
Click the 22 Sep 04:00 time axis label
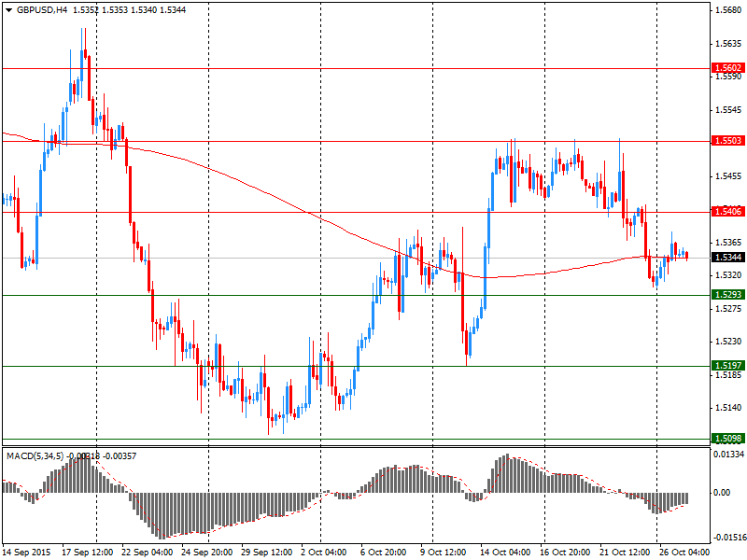(148, 553)
